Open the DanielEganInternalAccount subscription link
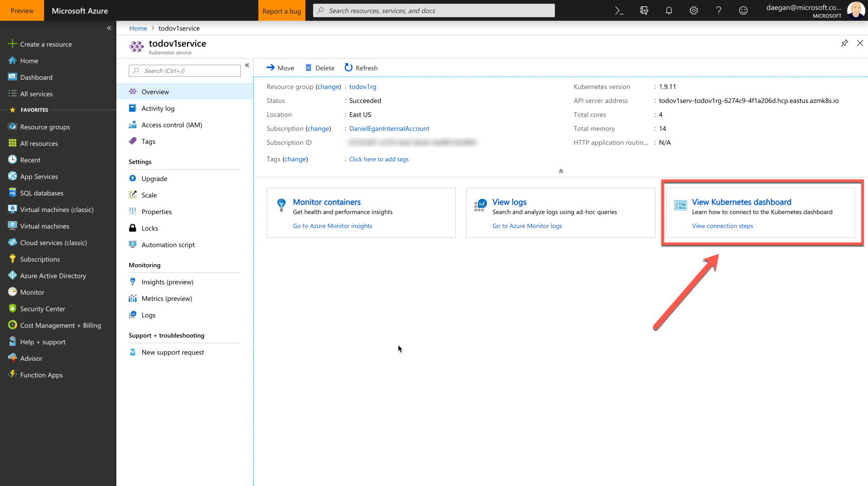The height and width of the screenshot is (486, 868). click(389, 128)
